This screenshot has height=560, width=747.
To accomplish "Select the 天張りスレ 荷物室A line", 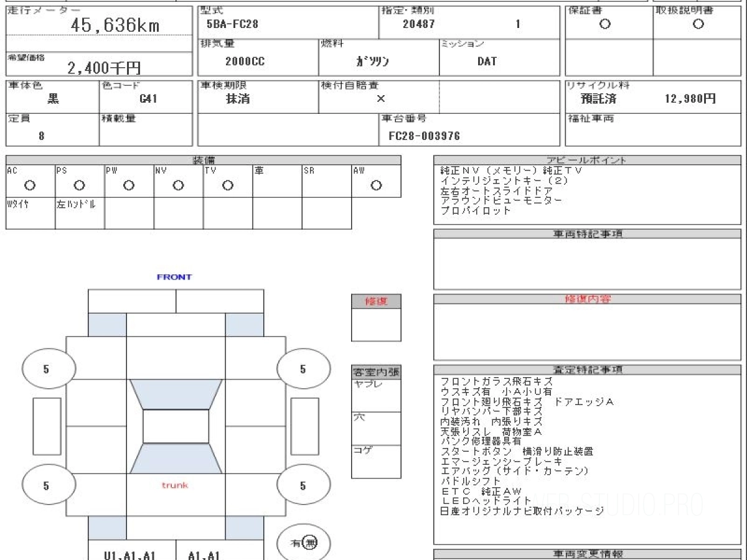I will pyautogui.click(x=491, y=431).
